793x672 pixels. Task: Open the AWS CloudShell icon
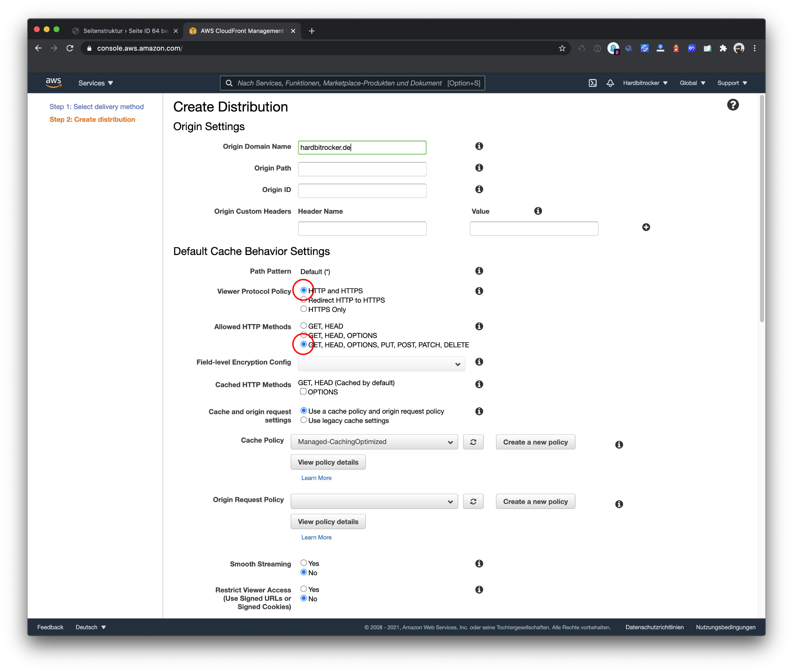pos(592,83)
